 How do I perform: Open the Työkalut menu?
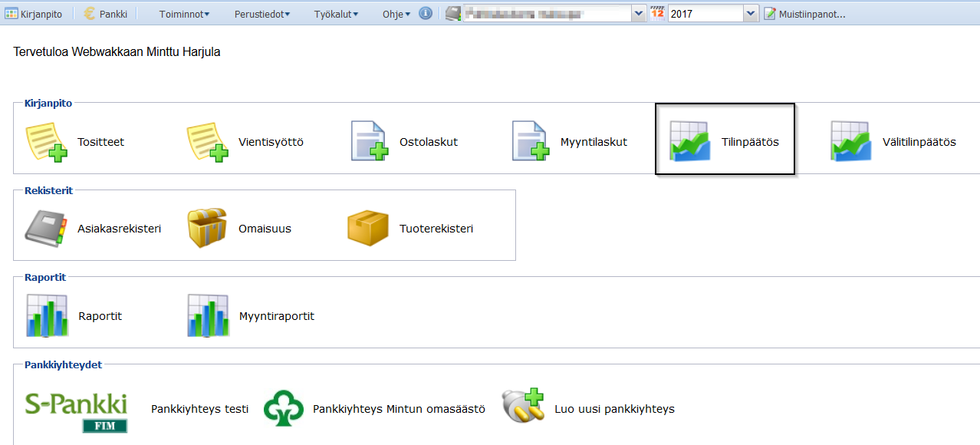pos(336,14)
